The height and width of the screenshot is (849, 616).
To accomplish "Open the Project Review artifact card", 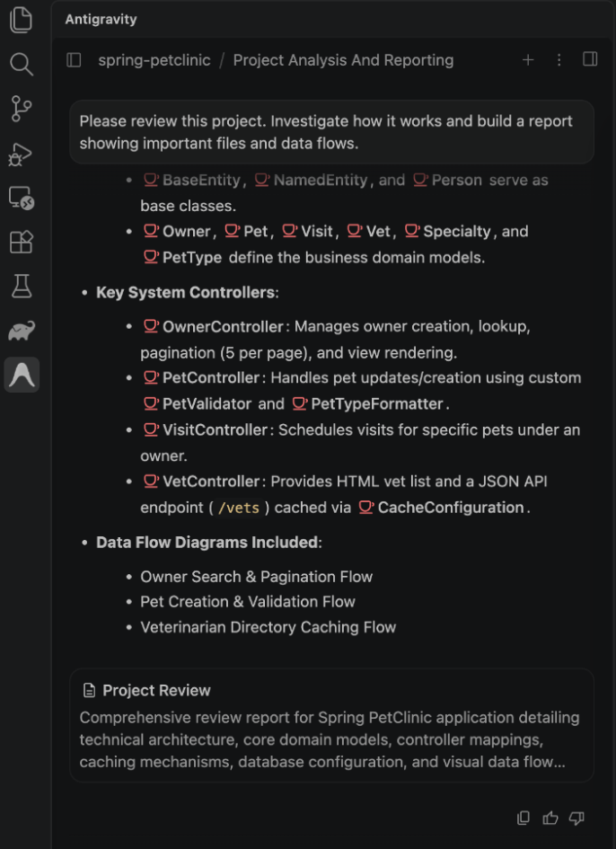I will coord(332,725).
